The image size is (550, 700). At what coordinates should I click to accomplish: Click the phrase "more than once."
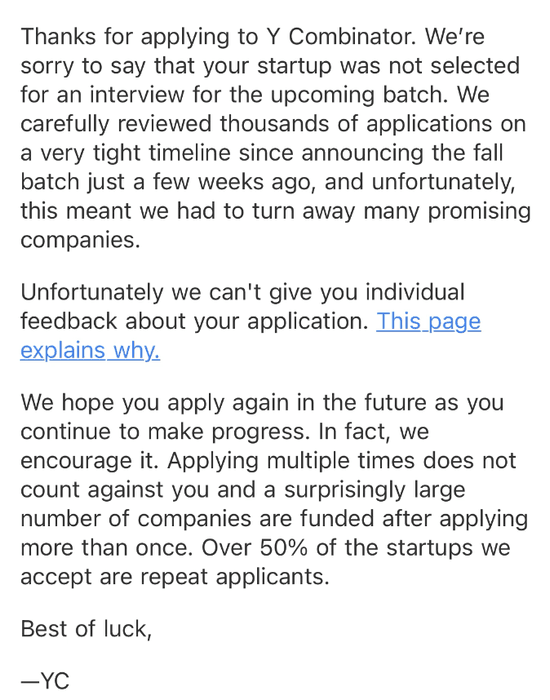tap(107, 548)
